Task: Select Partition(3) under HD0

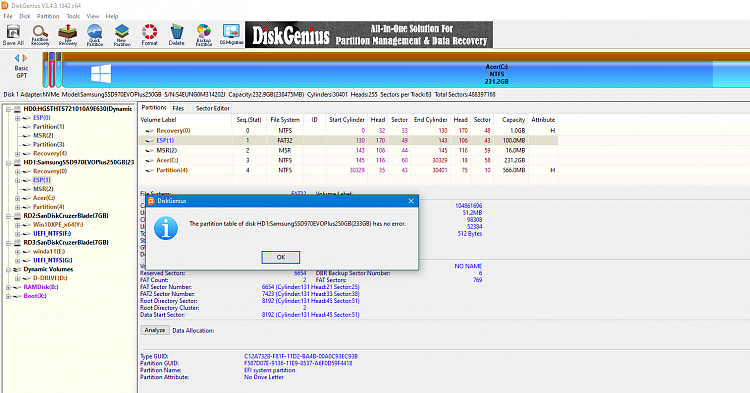Action: tap(48, 144)
